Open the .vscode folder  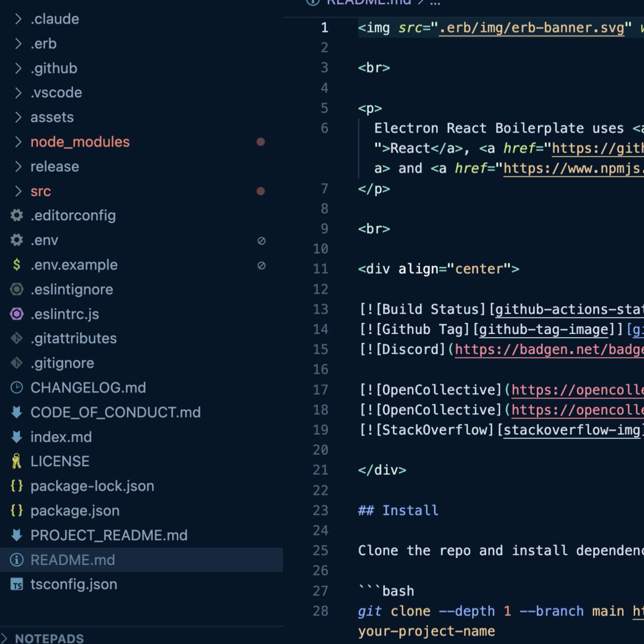coord(56,93)
